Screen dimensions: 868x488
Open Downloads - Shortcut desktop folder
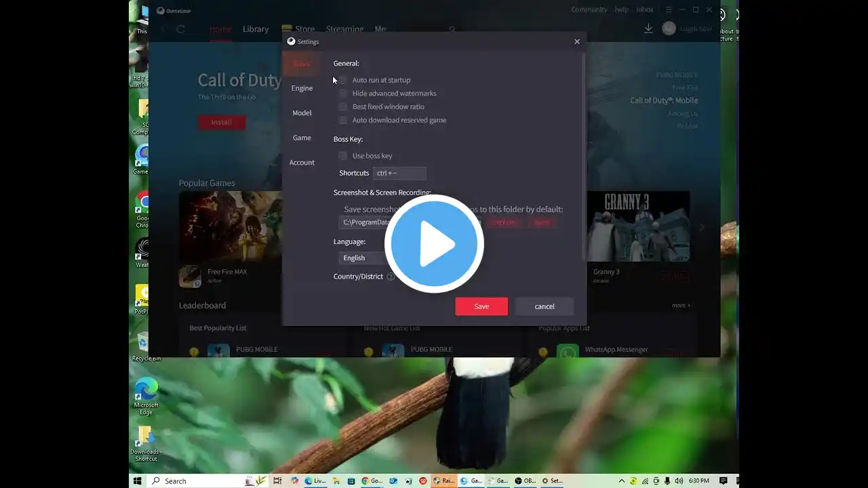click(x=146, y=444)
